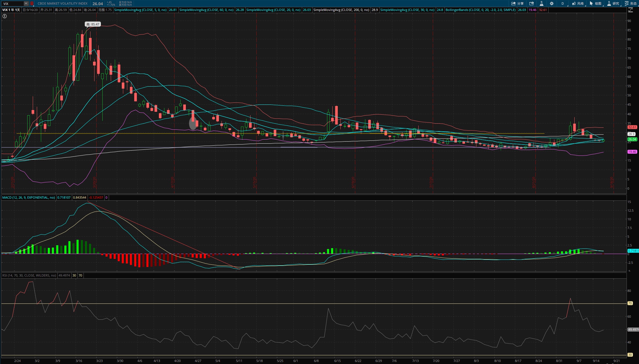Click the 6/15 date on the time axis

point(337,361)
